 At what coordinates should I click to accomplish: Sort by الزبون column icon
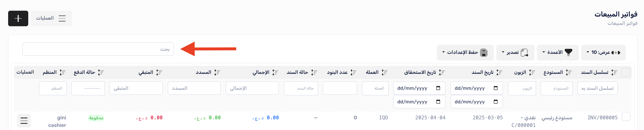(532, 72)
